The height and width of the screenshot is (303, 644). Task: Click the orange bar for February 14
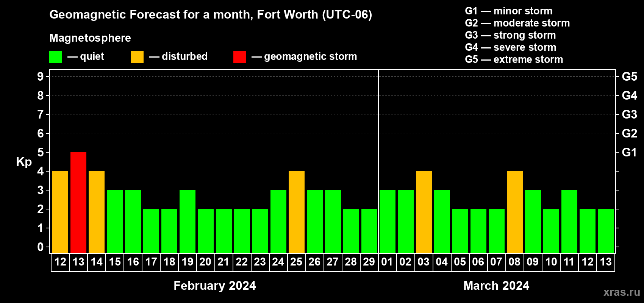pyautogui.click(x=97, y=212)
